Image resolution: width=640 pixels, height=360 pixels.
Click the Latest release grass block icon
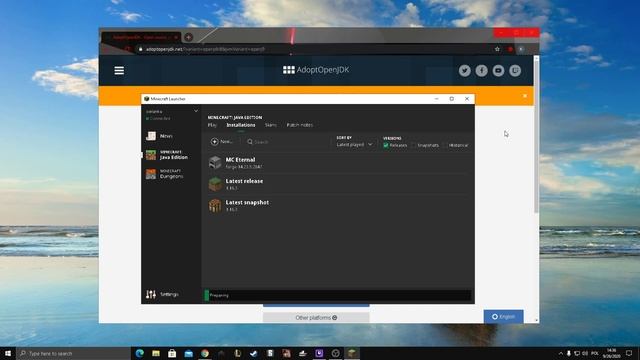click(x=215, y=184)
